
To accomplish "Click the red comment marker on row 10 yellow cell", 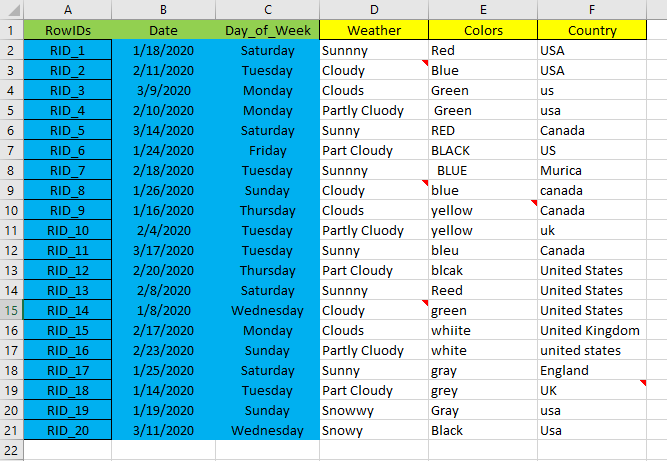I will (533, 203).
